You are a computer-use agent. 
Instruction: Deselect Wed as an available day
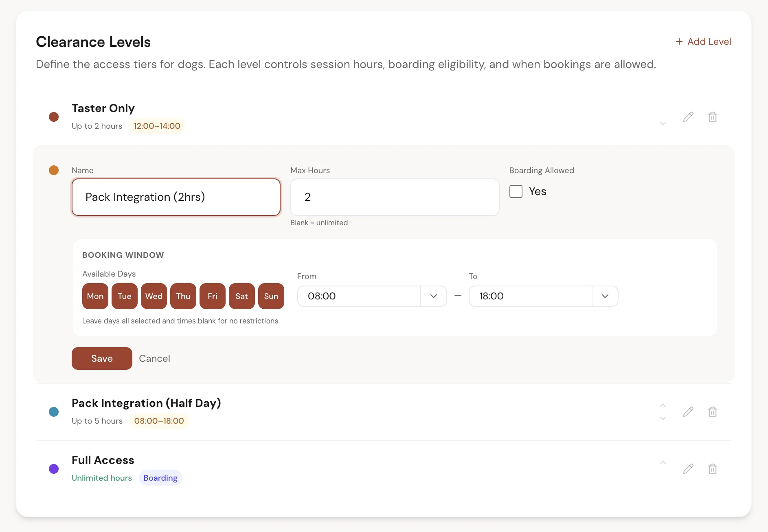click(x=154, y=296)
